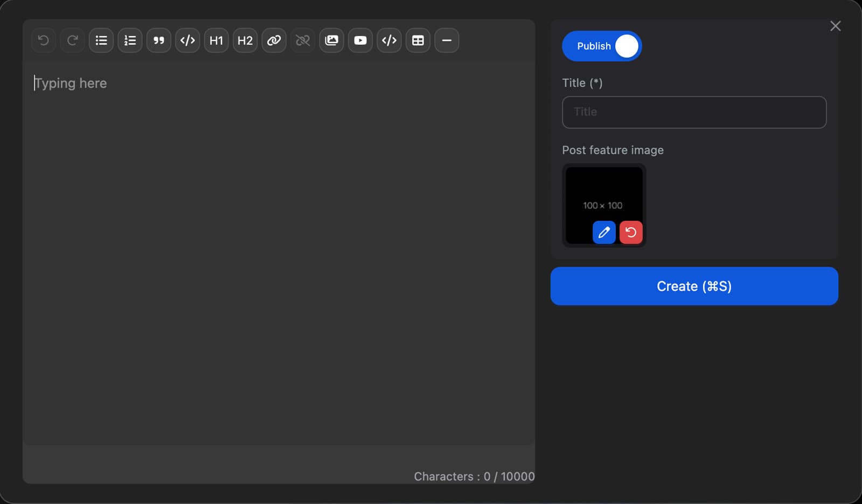Reset feature image with red button
Viewport: 862px width, 504px height.
(x=631, y=233)
